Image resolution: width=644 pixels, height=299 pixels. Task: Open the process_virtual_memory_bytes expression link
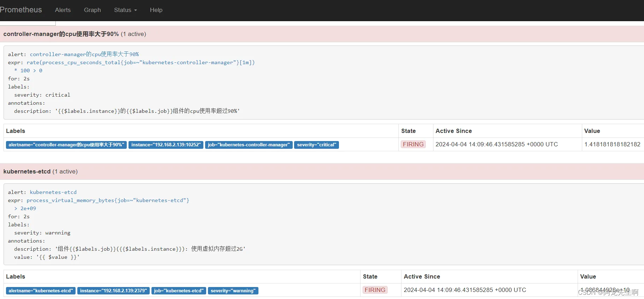(x=108, y=200)
